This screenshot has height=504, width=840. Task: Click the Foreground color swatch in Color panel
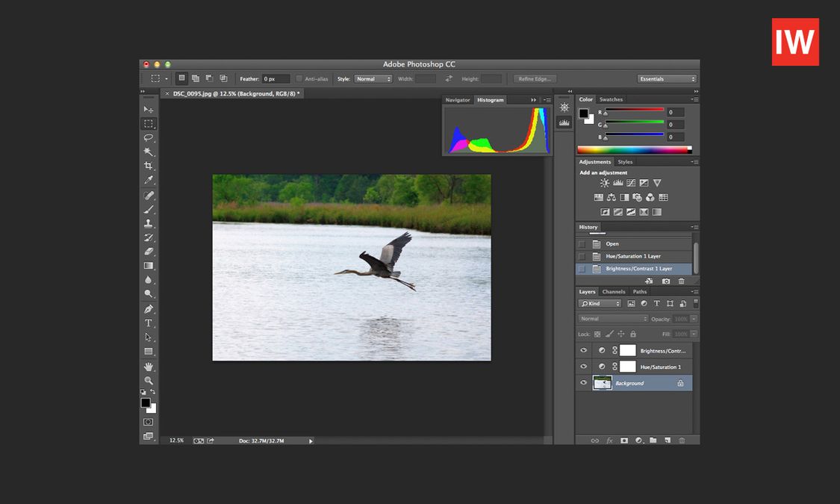[583, 113]
